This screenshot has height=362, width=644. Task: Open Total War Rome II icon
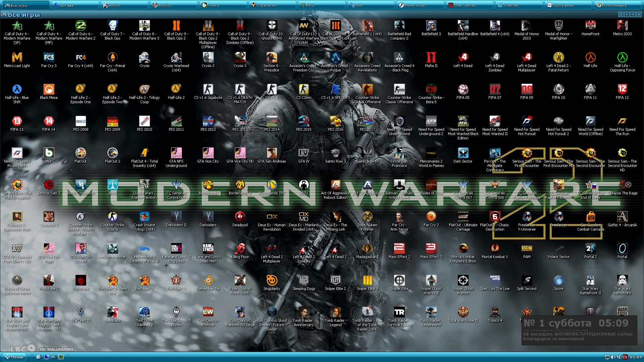(463, 312)
